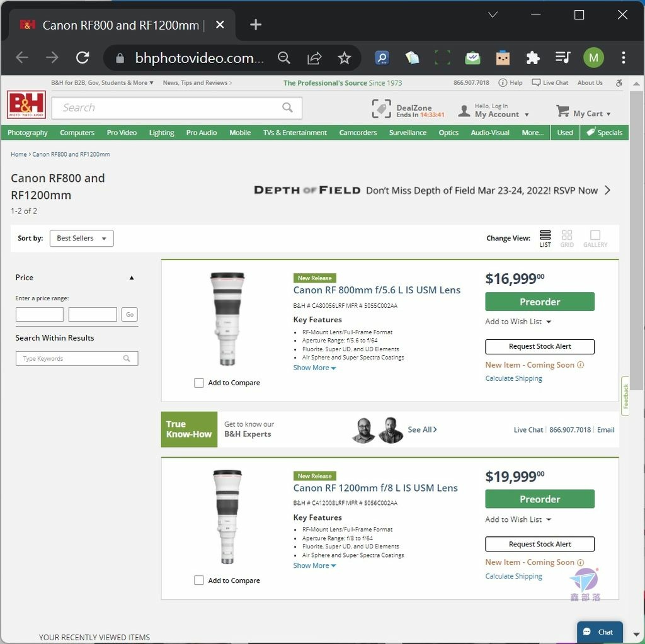Switch to List view

pyautogui.click(x=545, y=239)
